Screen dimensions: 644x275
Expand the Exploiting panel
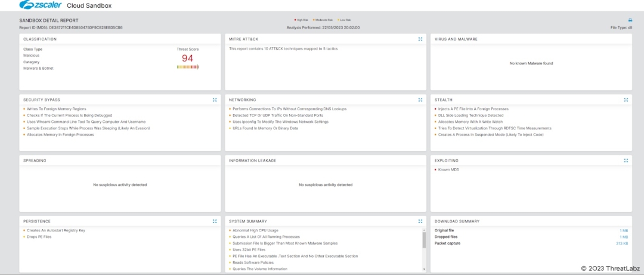click(x=626, y=160)
